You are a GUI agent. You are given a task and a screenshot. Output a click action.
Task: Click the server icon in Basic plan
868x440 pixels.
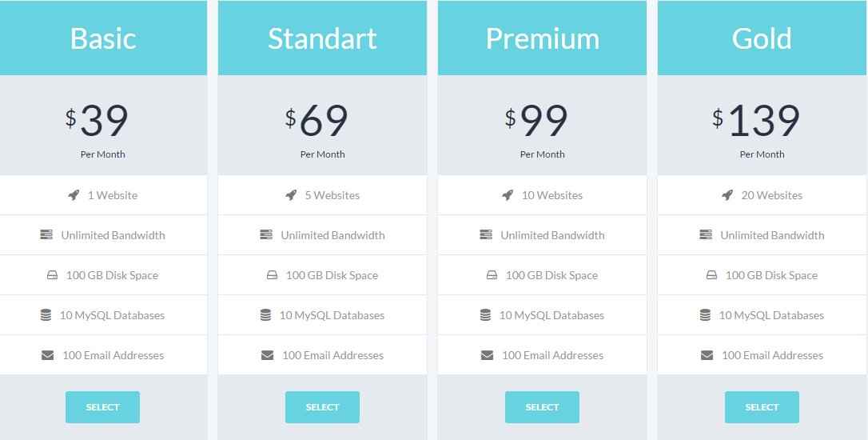(46, 235)
